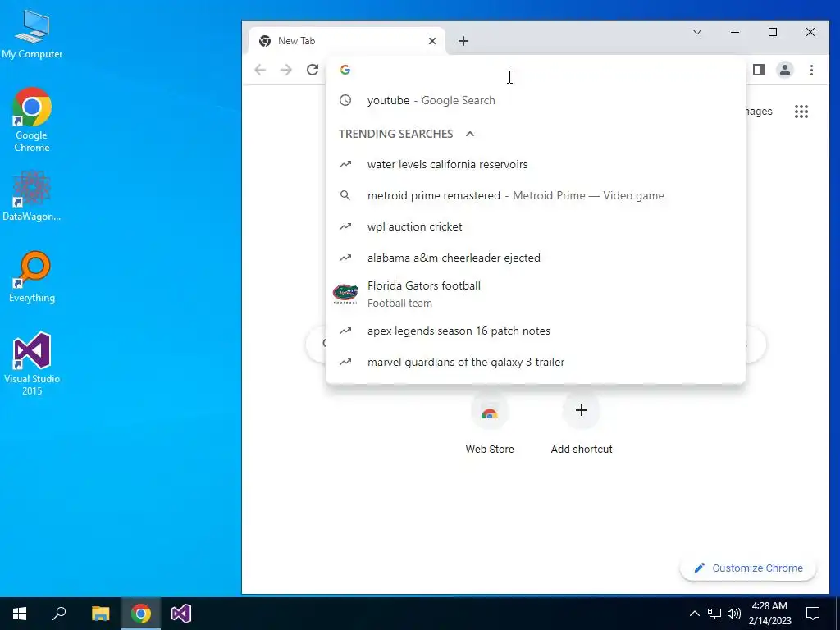Select metroid prime remastered suggestion
Viewport: 840px width, 630px height.
[536, 195]
